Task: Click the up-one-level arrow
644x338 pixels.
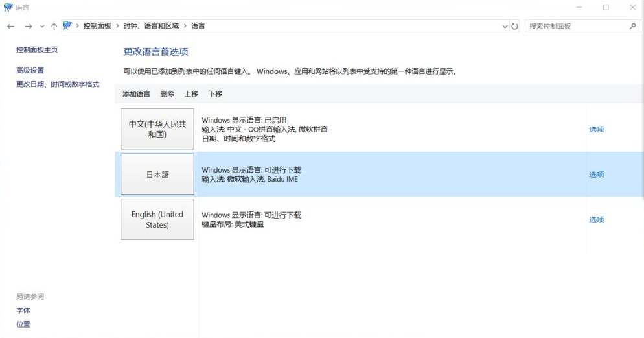Action: coord(54,27)
